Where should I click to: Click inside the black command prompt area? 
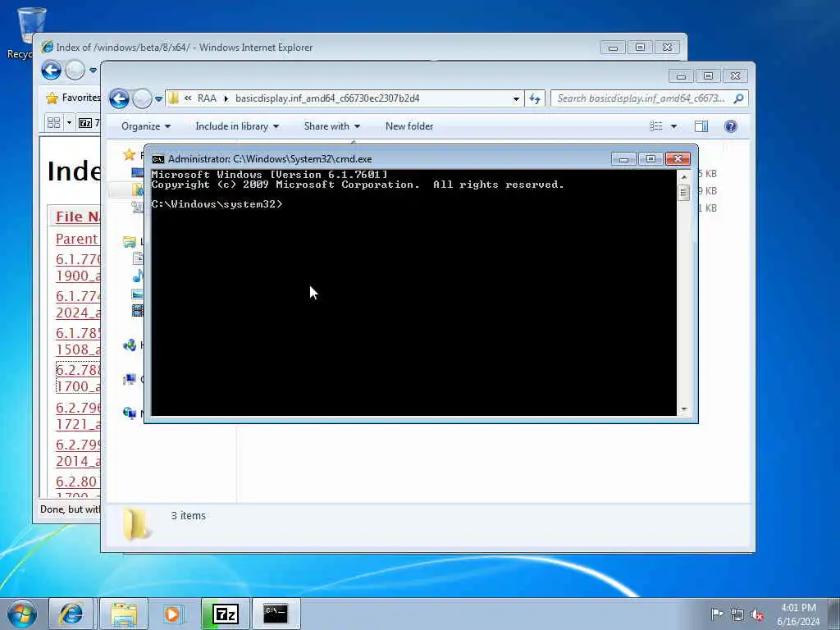413,293
